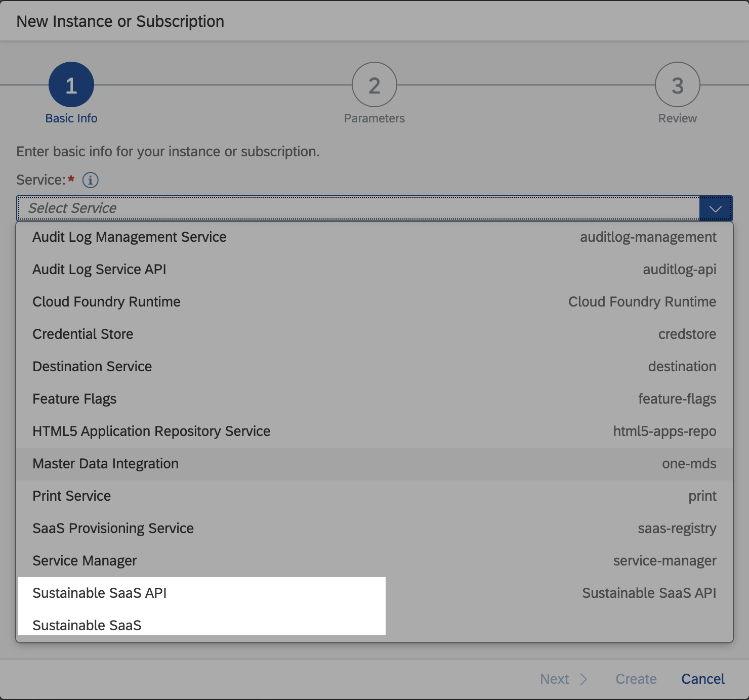Select Audit Log Management Service option
The height and width of the screenshot is (700, 749).
click(x=374, y=237)
